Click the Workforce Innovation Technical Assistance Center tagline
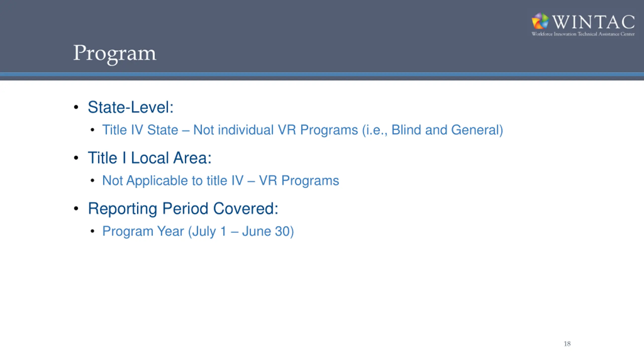The width and height of the screenshot is (644, 362). (583, 34)
